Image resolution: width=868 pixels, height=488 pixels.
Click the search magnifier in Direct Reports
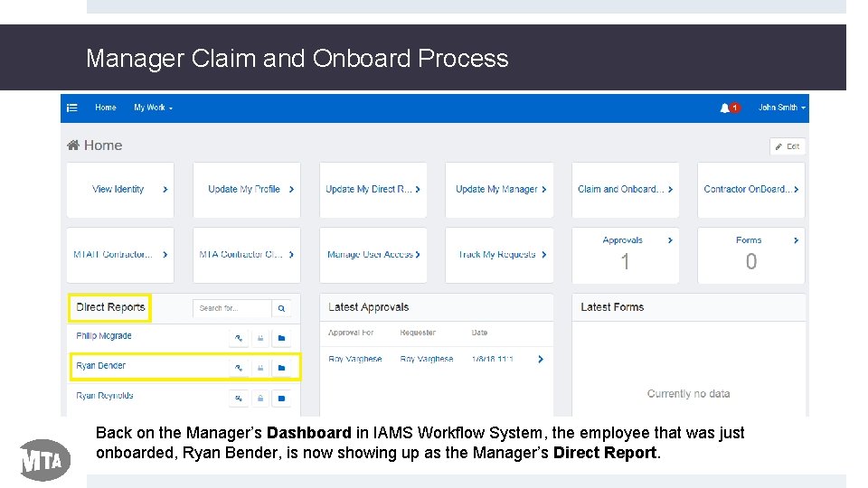[x=281, y=308]
